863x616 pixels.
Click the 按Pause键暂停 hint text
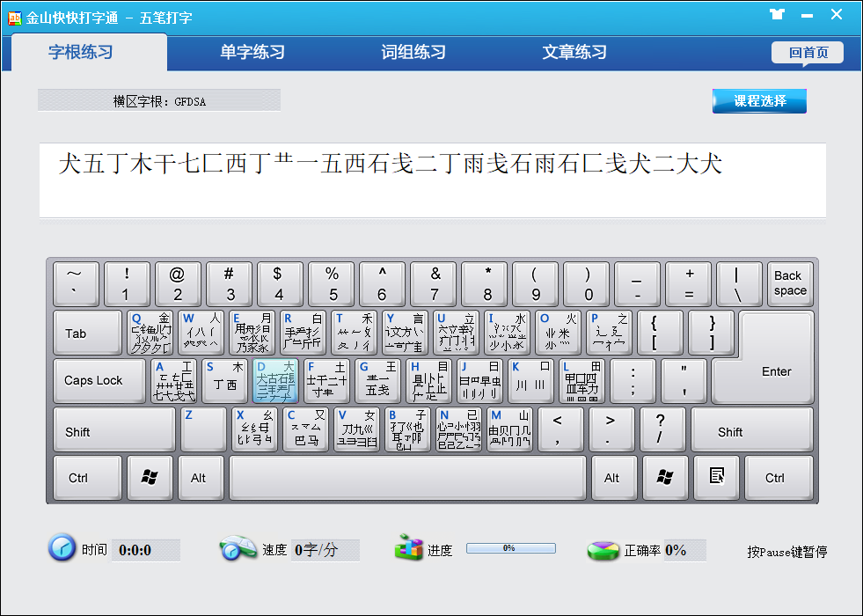click(x=787, y=551)
